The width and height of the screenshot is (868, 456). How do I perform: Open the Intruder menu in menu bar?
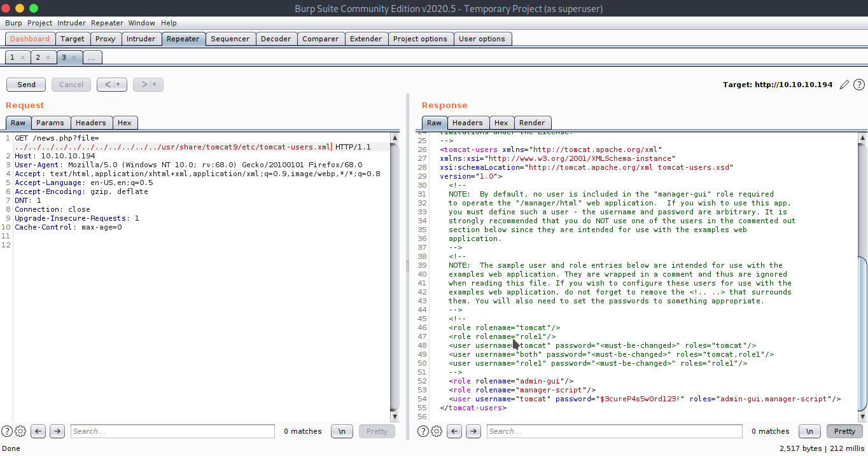[71, 23]
